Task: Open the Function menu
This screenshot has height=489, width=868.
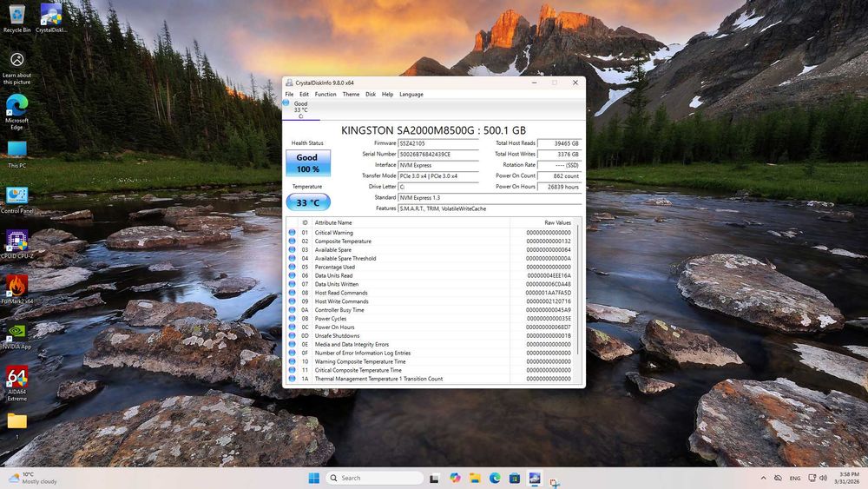Action: click(325, 94)
